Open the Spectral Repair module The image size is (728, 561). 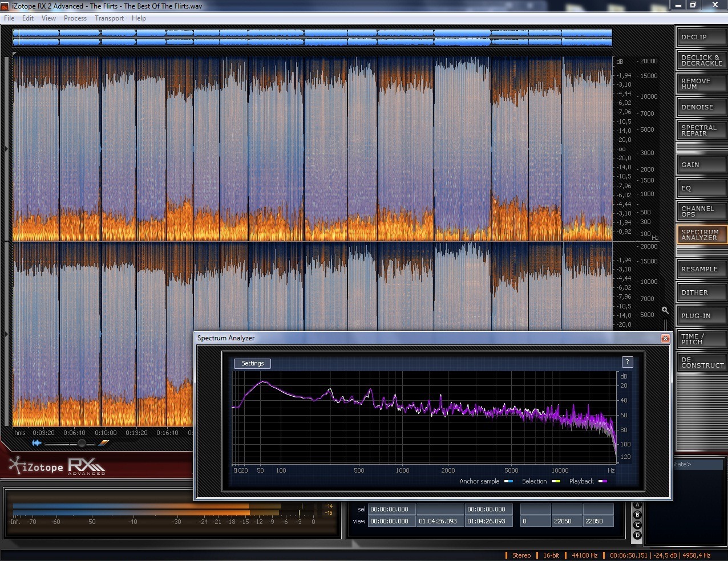pyautogui.click(x=701, y=131)
